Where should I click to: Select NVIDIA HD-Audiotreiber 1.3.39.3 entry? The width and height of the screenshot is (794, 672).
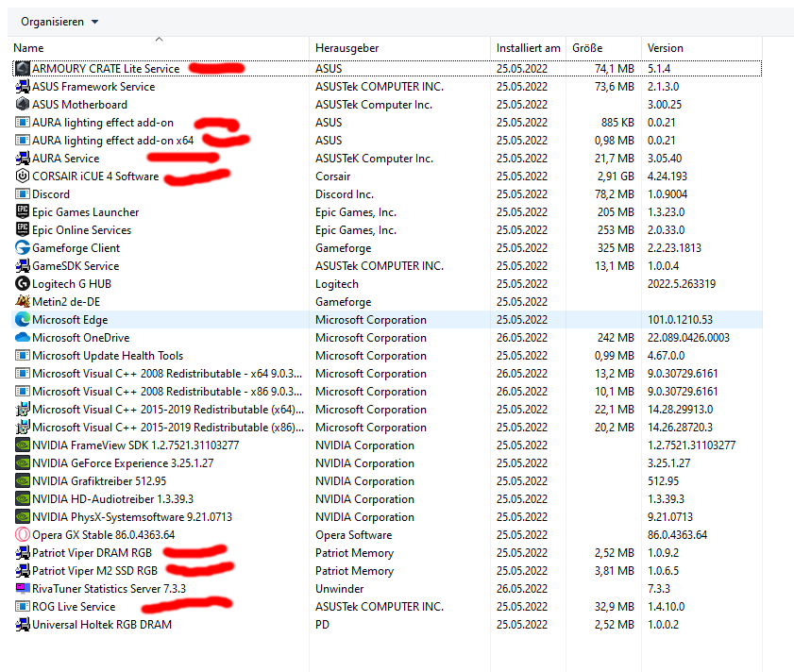pyautogui.click(x=113, y=499)
